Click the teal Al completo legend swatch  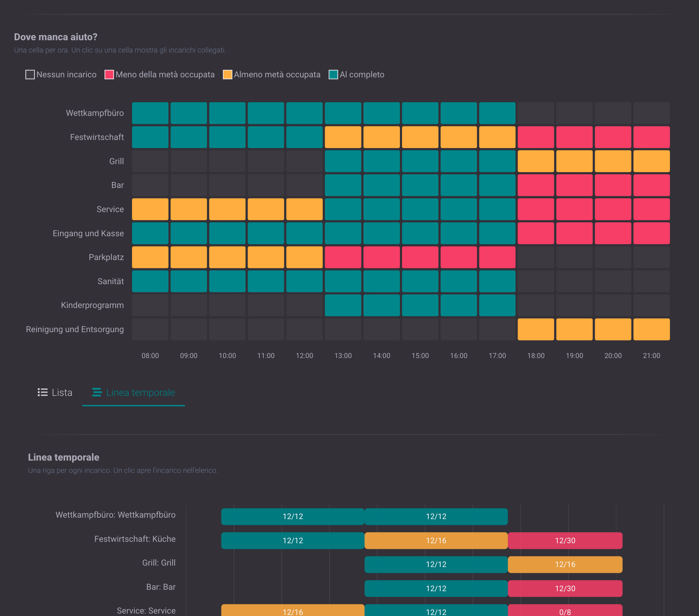pos(333,75)
